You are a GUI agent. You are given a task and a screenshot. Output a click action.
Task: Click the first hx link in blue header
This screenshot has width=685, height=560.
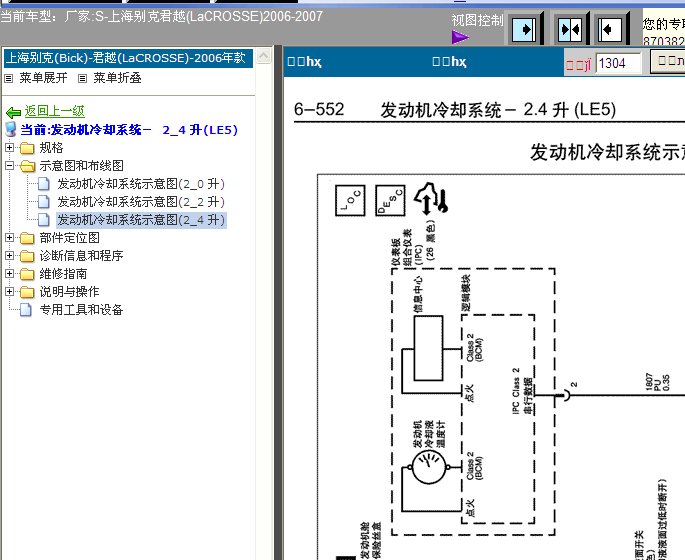click(304, 62)
